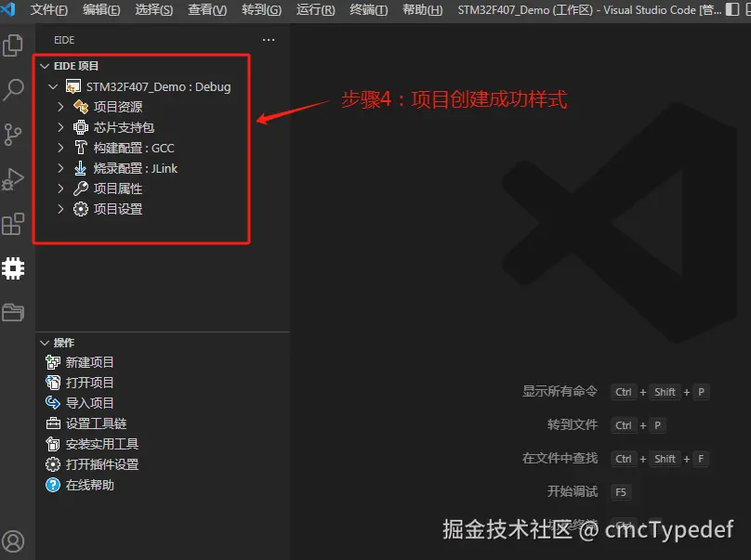
Task: Click 打开项目 operation label
Action: [x=89, y=383]
